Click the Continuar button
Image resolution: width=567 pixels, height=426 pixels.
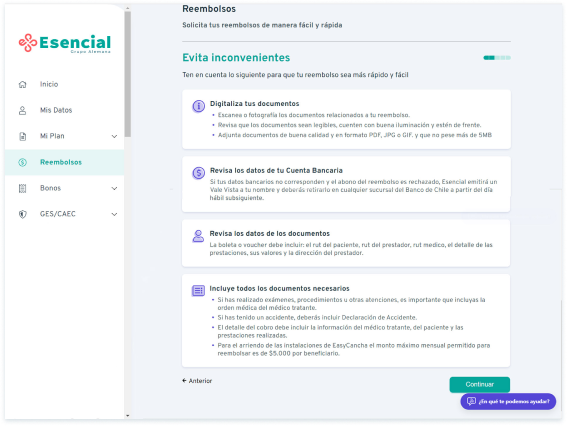(479, 384)
